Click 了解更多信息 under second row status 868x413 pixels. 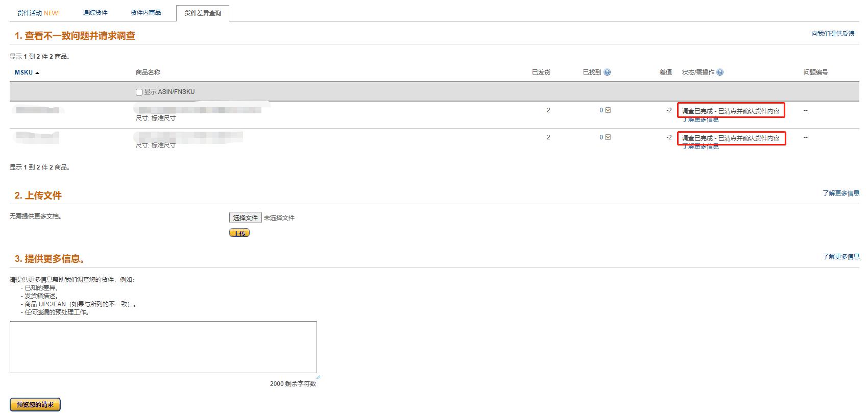[701, 147]
